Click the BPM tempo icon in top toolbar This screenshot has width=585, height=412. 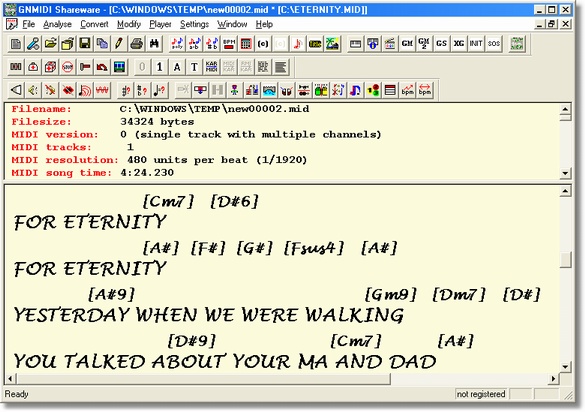[229, 44]
